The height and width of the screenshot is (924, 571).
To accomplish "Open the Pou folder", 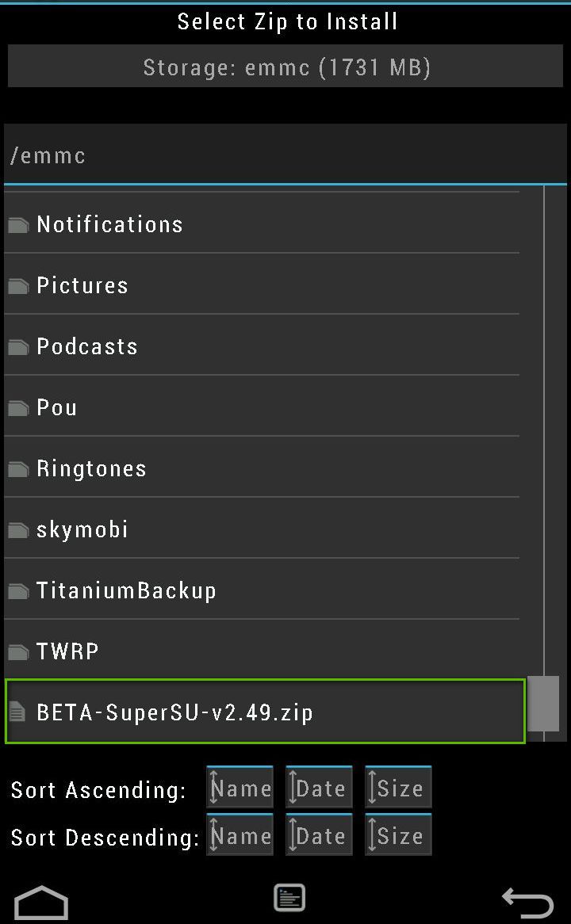I will pyautogui.click(x=57, y=408).
